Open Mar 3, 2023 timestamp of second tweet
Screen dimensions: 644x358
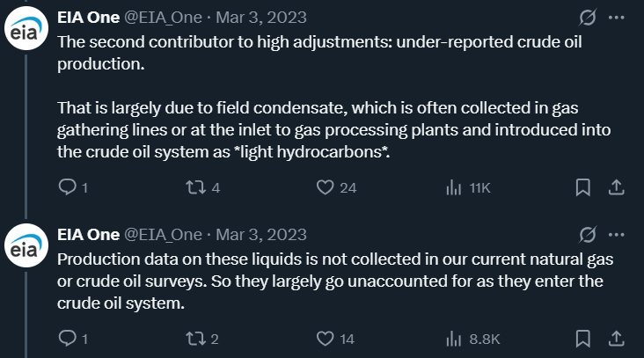[263, 234]
